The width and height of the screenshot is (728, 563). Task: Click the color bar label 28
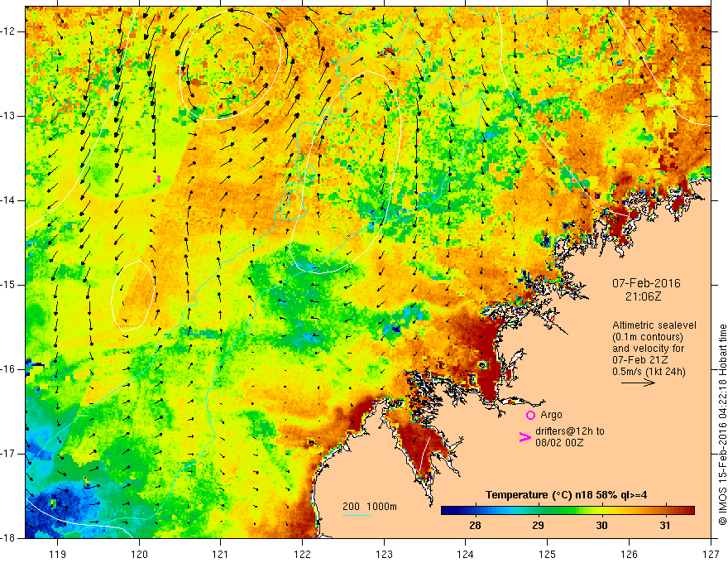[x=475, y=526]
